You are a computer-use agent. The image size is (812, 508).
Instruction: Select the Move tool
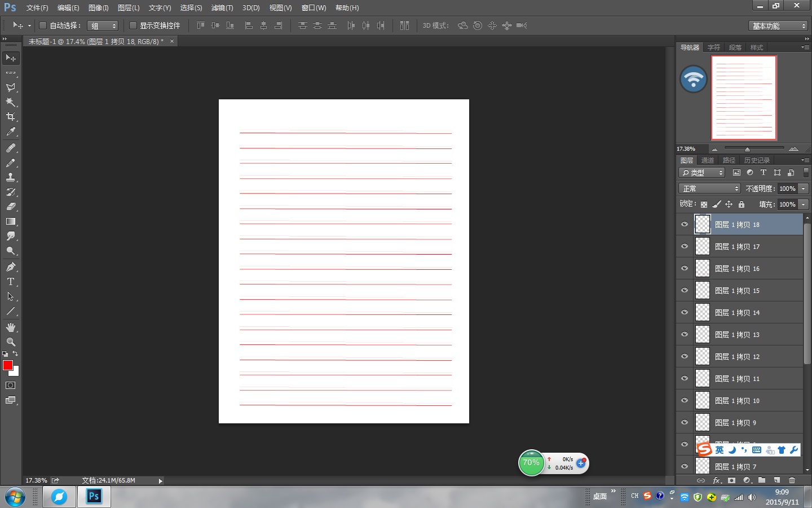(11, 58)
